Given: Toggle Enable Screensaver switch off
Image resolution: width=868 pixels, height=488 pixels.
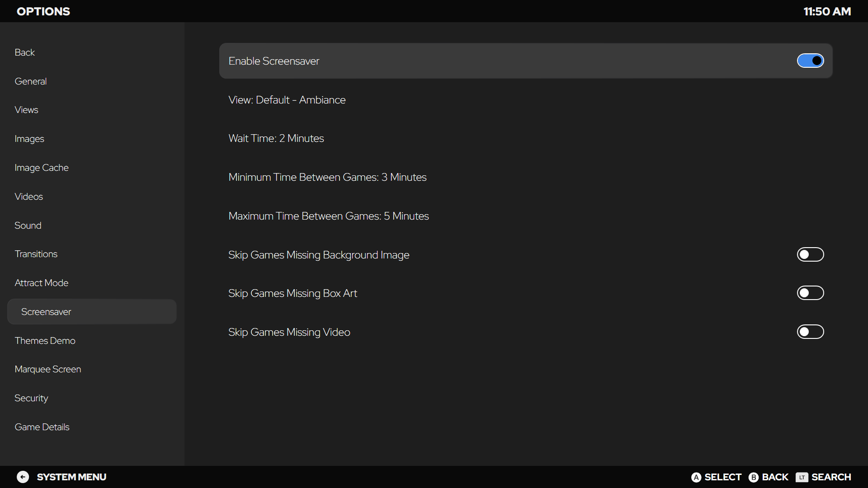Looking at the screenshot, I should (810, 61).
